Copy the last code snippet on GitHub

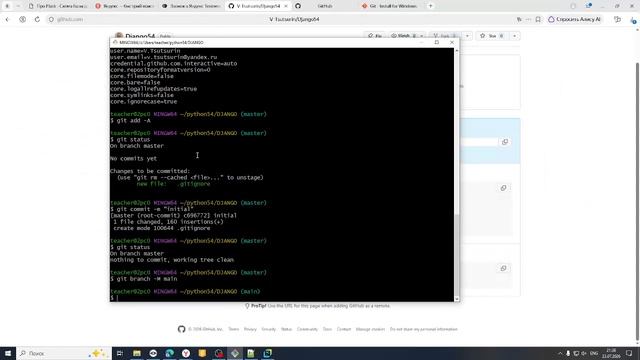pos(503,268)
